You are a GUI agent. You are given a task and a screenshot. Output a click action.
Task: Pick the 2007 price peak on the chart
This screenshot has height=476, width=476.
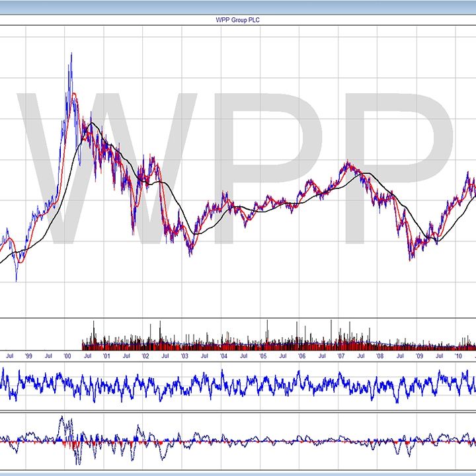(x=346, y=161)
